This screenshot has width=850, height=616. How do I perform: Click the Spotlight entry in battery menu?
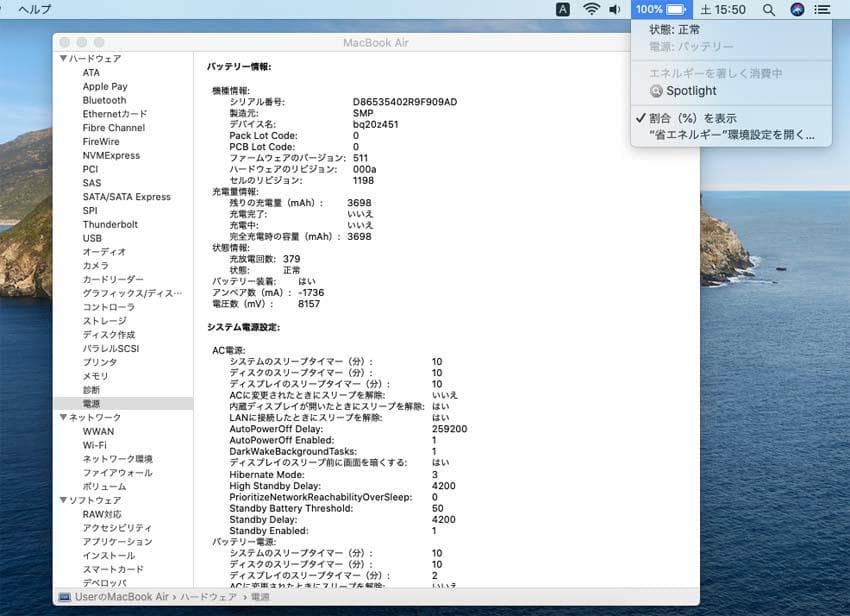click(731, 91)
